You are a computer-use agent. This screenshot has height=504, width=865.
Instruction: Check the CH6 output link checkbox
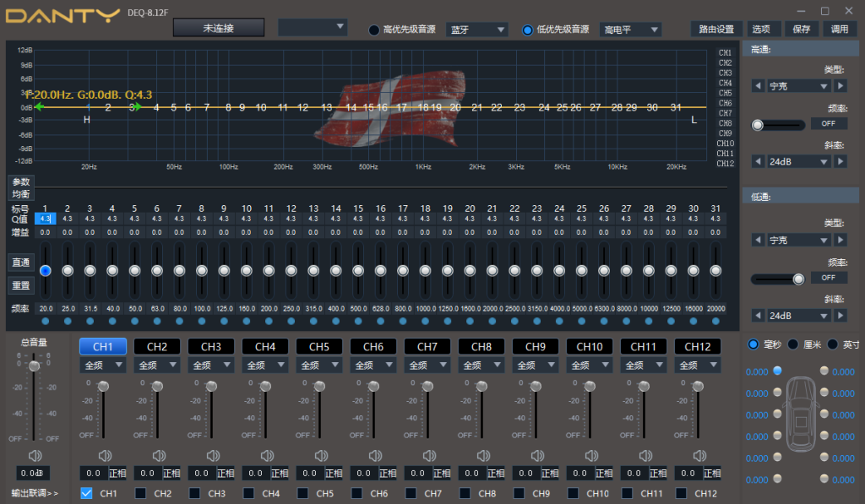(356, 493)
